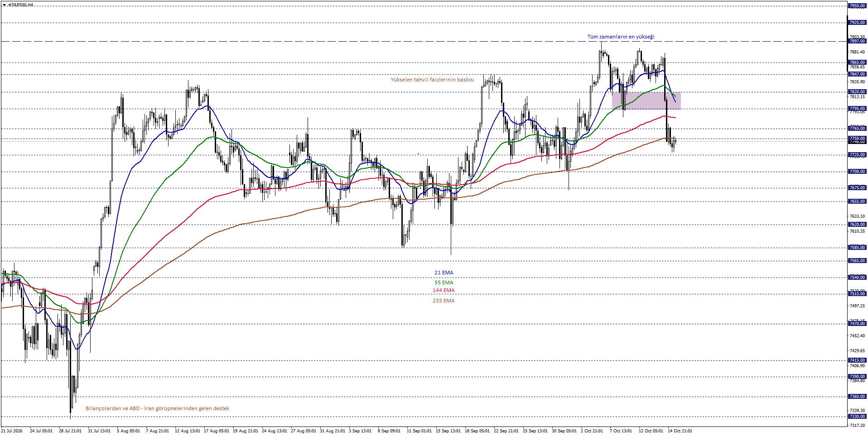Select the '21 EMA' legend label
Screen dimensions: 868x436
pos(444,273)
